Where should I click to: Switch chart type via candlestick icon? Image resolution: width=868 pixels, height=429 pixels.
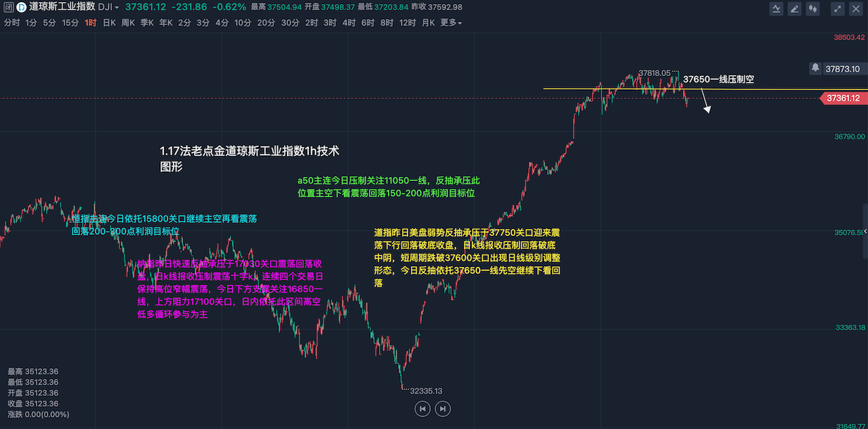pos(812,9)
